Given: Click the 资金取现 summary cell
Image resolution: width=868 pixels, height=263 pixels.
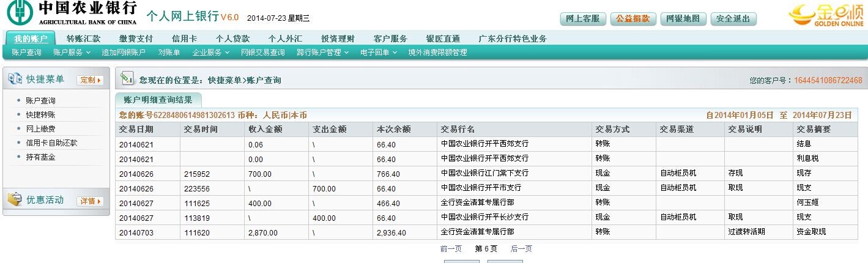Looking at the screenshot, I should [826, 232].
